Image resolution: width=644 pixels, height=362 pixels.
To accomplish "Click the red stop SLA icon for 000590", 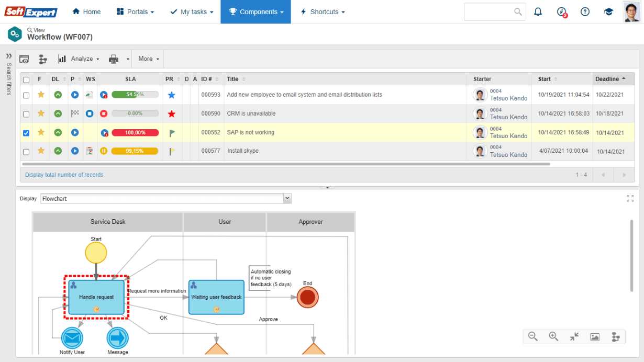I will [104, 114].
